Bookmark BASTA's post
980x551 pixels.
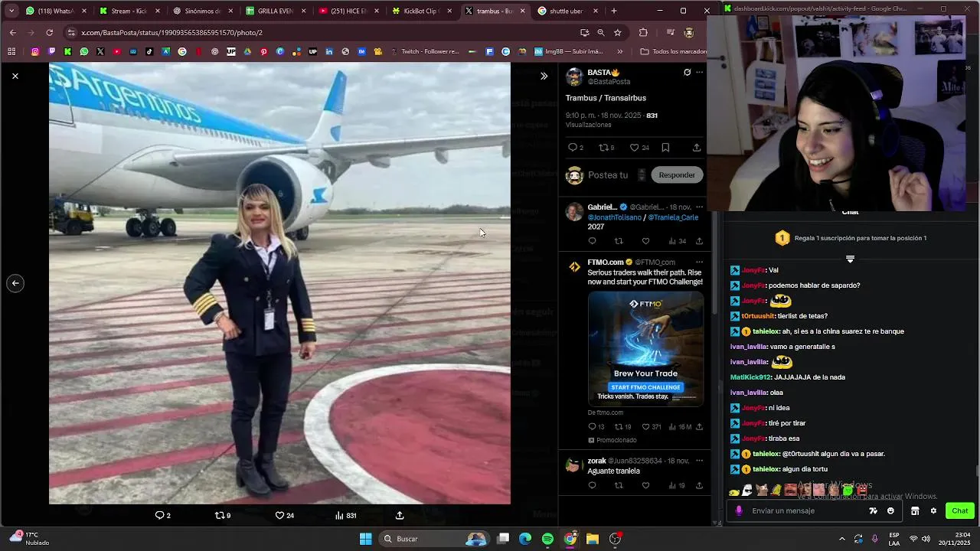pos(665,148)
